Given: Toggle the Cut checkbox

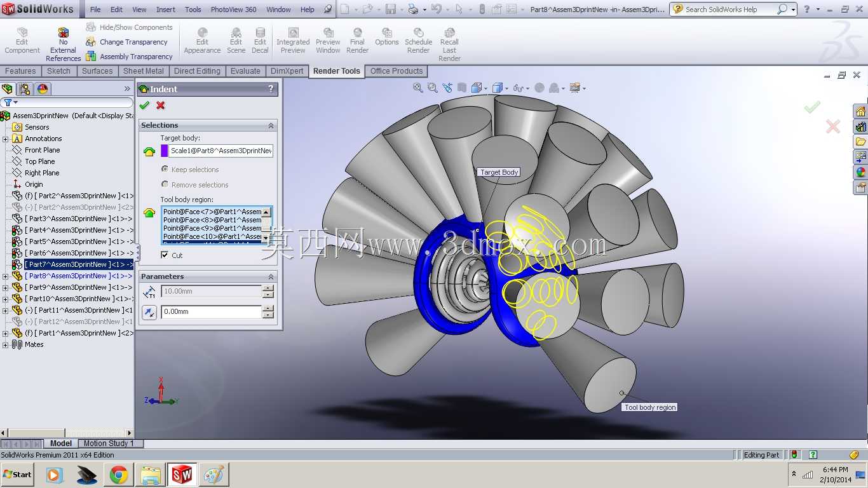Looking at the screenshot, I should [165, 255].
